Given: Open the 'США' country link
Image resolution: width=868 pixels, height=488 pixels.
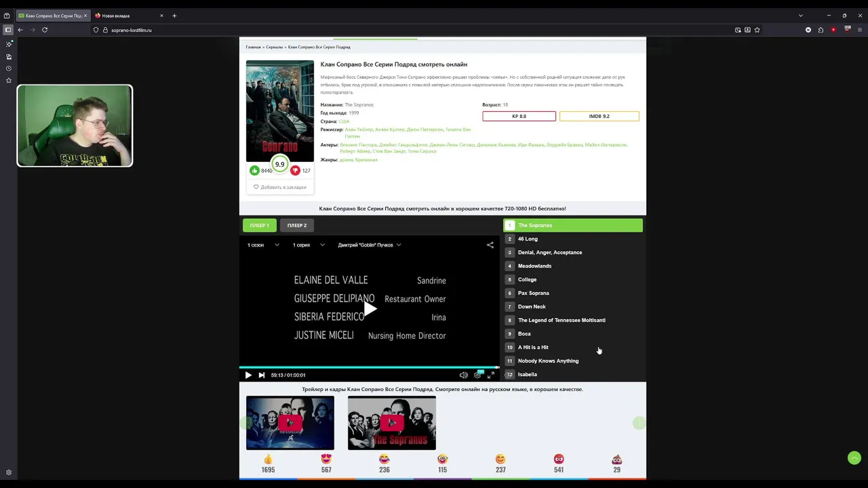Looking at the screenshot, I should click(x=344, y=121).
